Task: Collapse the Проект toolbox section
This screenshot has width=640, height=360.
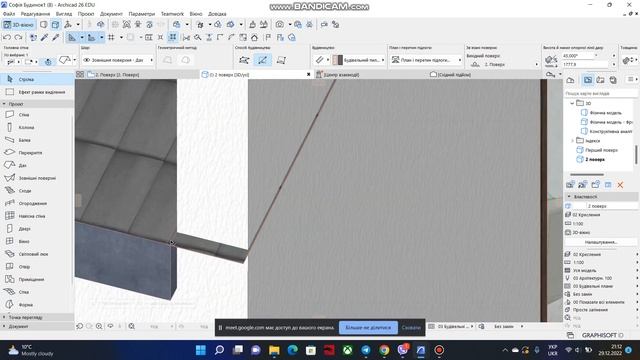Action: pyautogui.click(x=4, y=104)
